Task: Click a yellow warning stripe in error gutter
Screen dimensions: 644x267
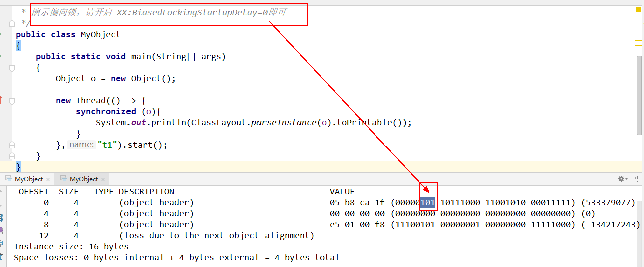Action: tap(637, 40)
